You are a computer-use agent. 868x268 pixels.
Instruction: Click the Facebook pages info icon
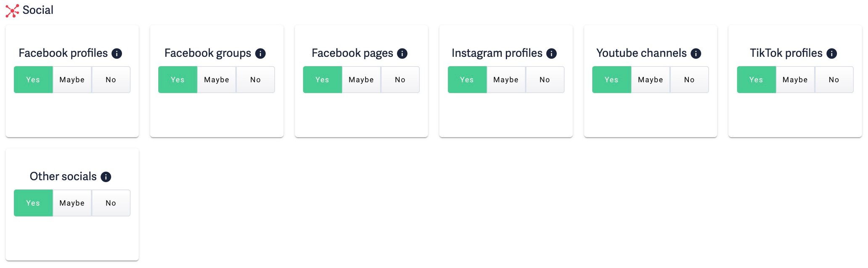click(x=403, y=53)
